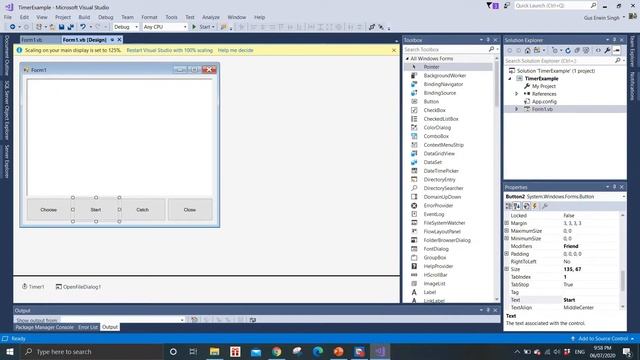Open Google Chrome from Windows taskbar
Viewport: 640px width, 360px height.
(277, 352)
